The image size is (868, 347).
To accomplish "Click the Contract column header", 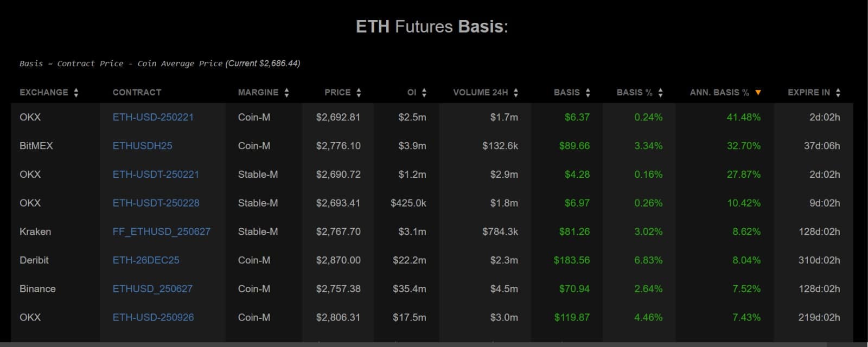I will [137, 93].
